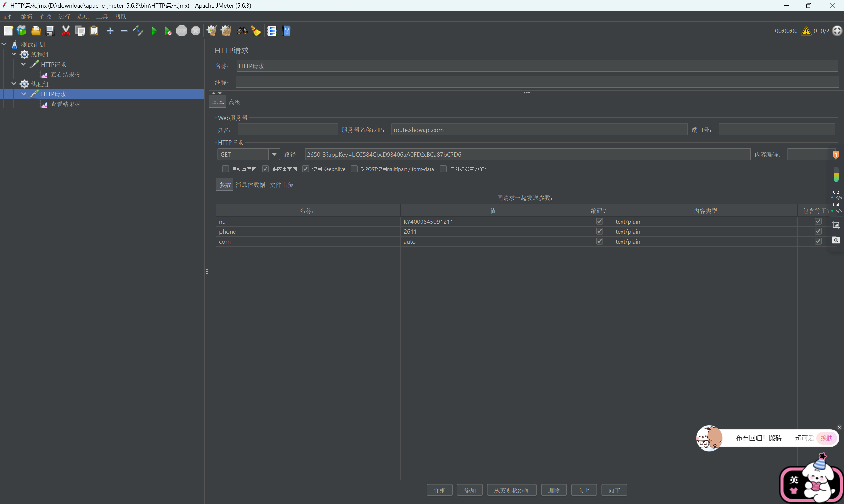Click the blue Help question icon
Image resolution: width=844 pixels, height=504 pixels.
click(x=286, y=31)
